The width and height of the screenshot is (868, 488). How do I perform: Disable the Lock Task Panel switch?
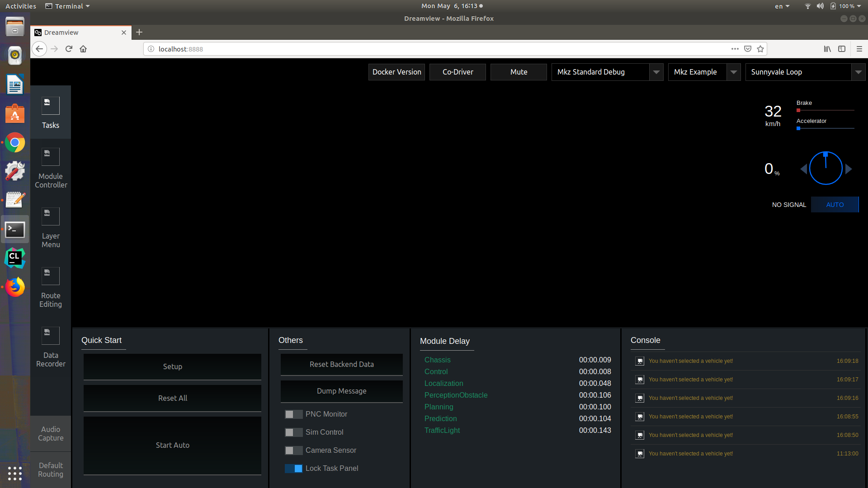coord(293,469)
